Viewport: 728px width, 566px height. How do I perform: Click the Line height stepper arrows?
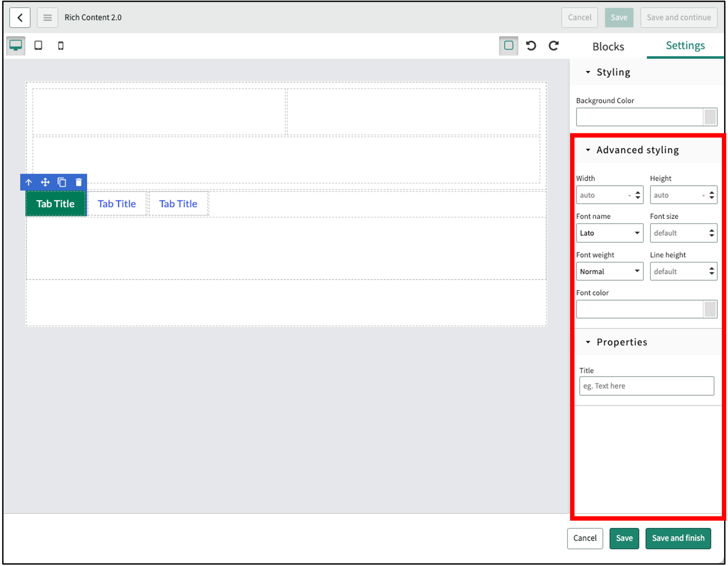pos(712,271)
